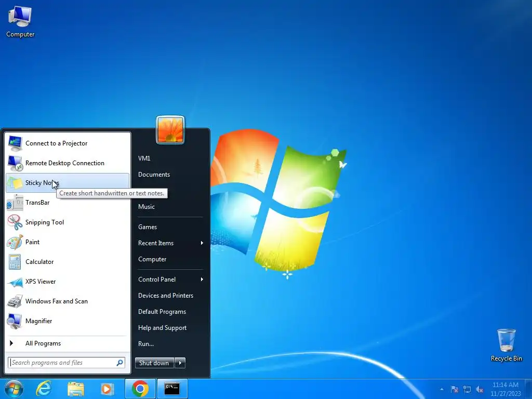Open the Run... dialog
This screenshot has height=399, width=532.
click(x=146, y=344)
